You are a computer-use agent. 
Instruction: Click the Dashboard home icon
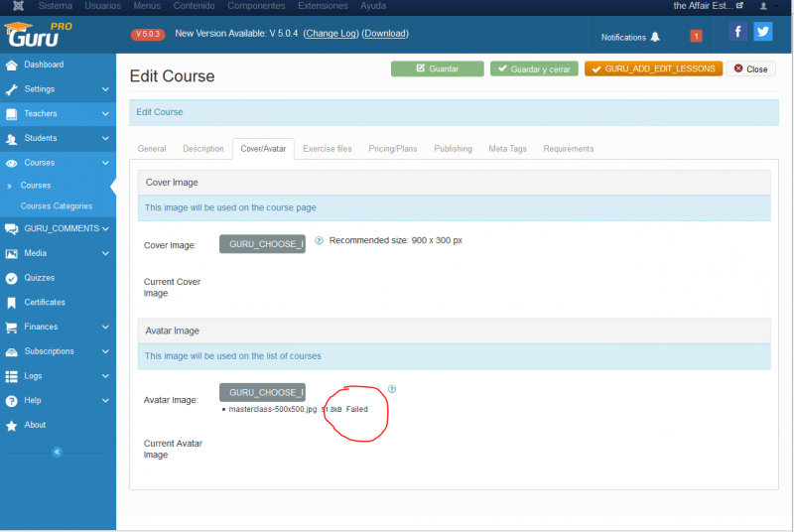point(11,65)
